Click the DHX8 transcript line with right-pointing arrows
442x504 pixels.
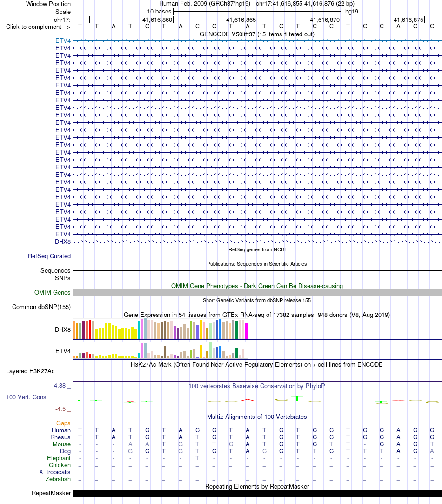click(257, 242)
